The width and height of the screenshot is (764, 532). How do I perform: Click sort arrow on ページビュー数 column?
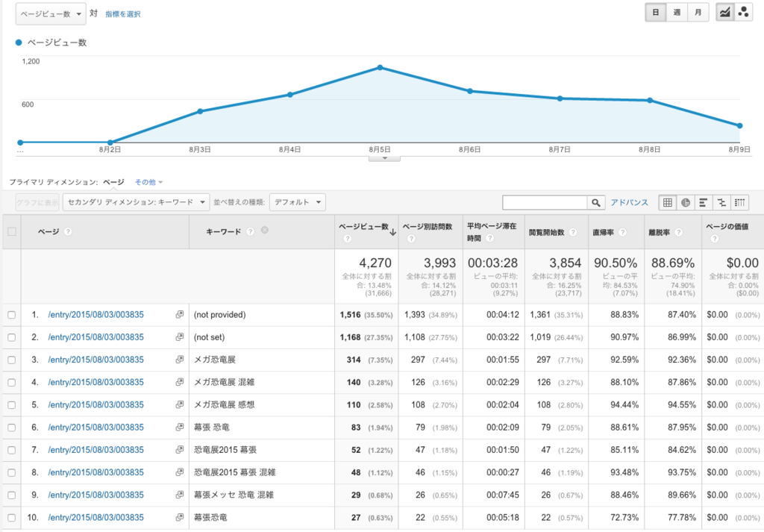click(x=392, y=232)
